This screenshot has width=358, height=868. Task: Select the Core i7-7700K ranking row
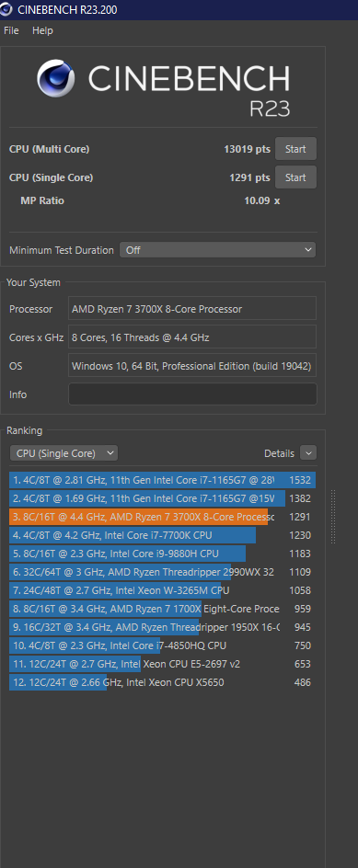click(162, 535)
